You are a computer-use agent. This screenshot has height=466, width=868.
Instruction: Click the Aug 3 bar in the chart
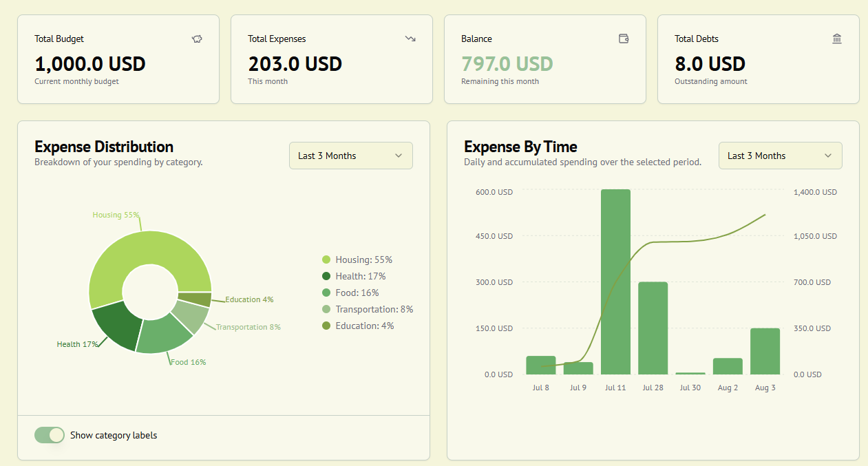tap(765, 351)
